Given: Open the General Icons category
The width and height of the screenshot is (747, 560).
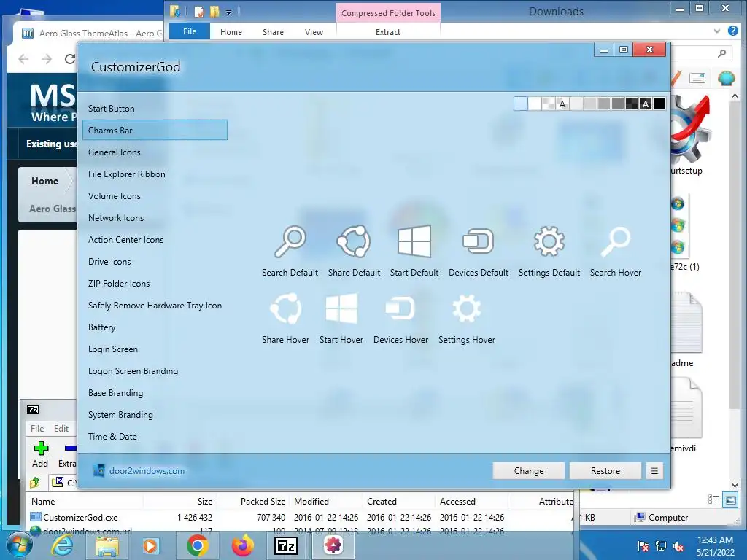Looking at the screenshot, I should (x=155, y=152).
